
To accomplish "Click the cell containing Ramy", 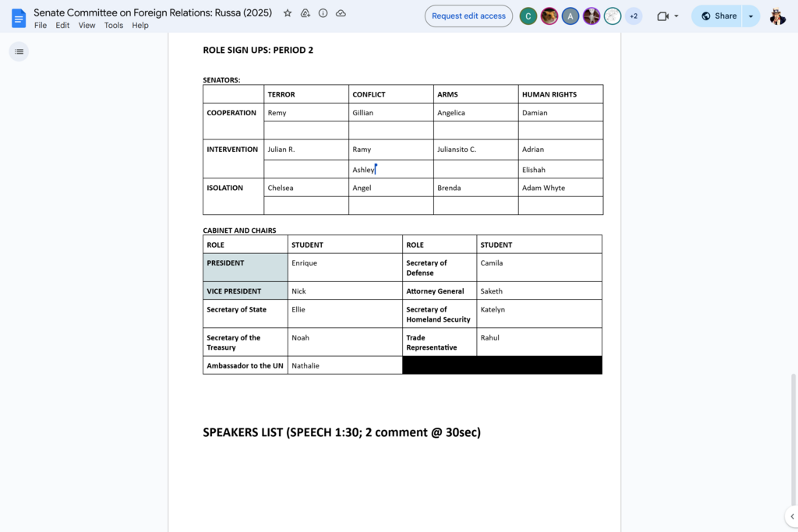I will coord(391,150).
